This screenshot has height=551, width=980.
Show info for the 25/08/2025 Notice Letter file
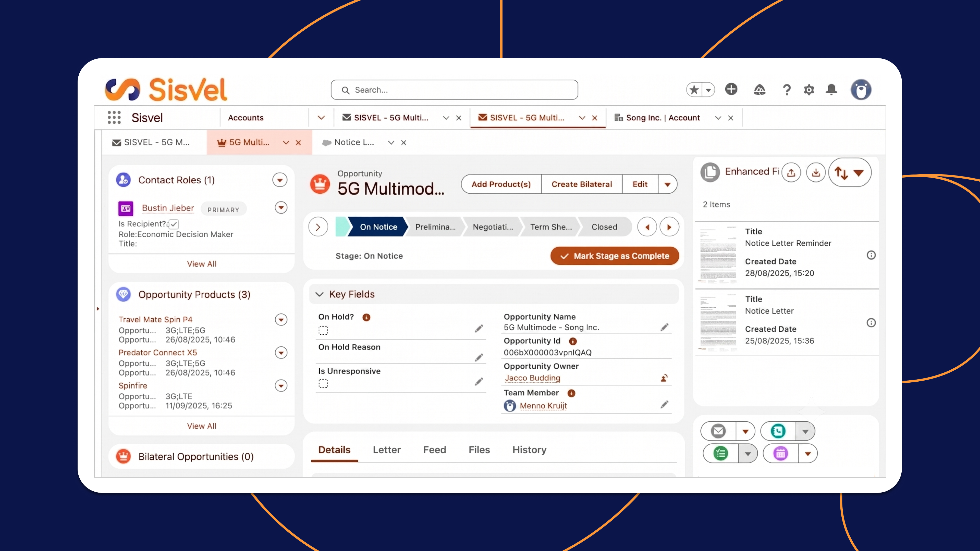871,323
